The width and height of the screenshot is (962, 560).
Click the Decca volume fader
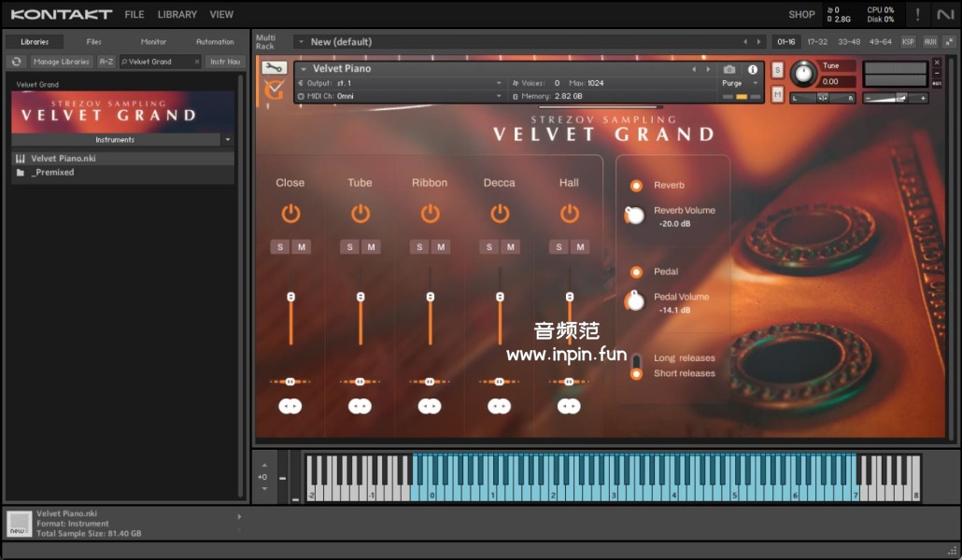point(500,297)
